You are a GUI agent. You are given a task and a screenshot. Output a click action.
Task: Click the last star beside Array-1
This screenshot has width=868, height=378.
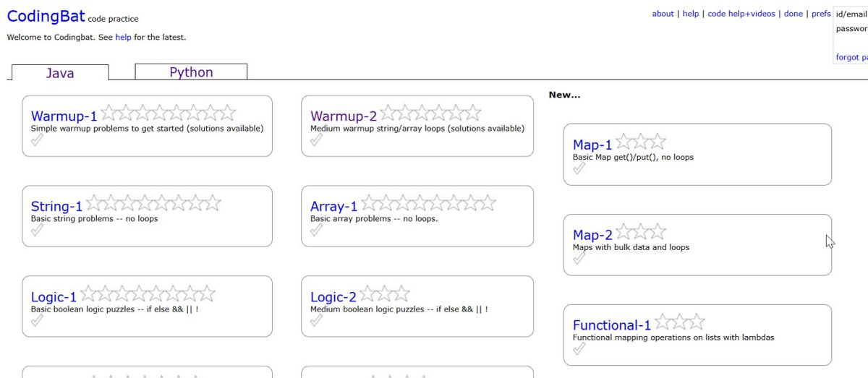(487, 202)
